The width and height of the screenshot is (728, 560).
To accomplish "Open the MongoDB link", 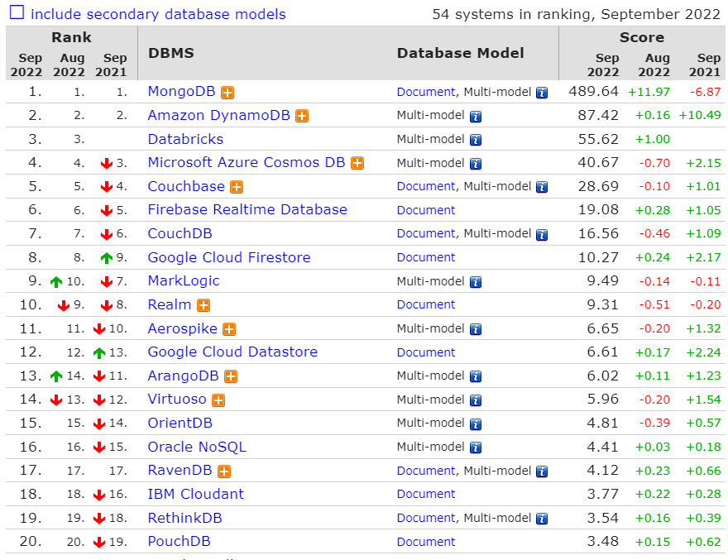I will tap(181, 92).
